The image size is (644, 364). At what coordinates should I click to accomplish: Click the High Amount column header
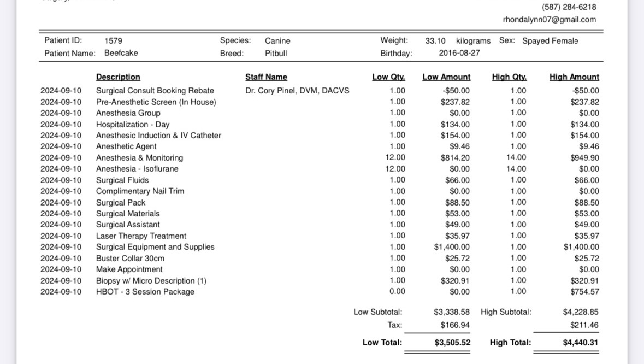click(x=574, y=77)
